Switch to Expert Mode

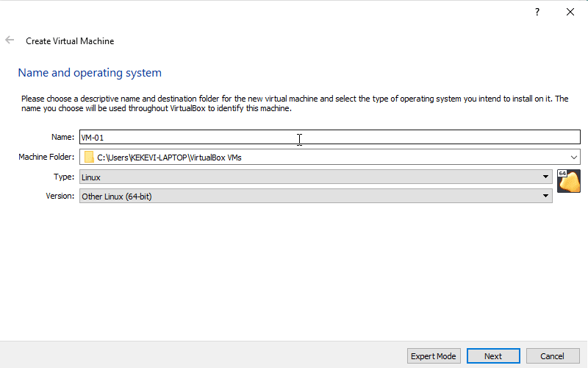[434, 356]
